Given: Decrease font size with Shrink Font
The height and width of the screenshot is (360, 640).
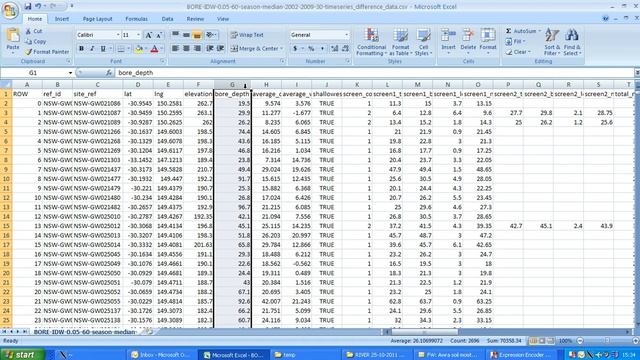Looking at the screenshot, I should coord(158,36).
